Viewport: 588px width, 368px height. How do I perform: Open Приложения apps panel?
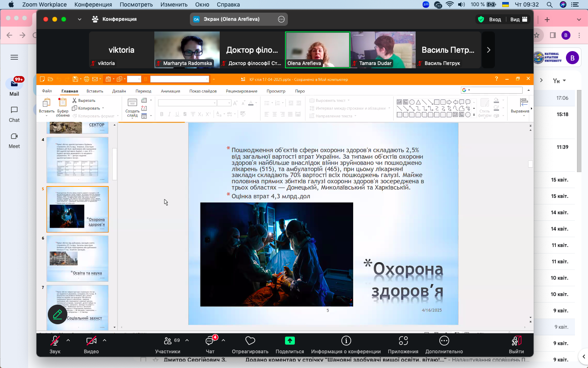pos(403,344)
